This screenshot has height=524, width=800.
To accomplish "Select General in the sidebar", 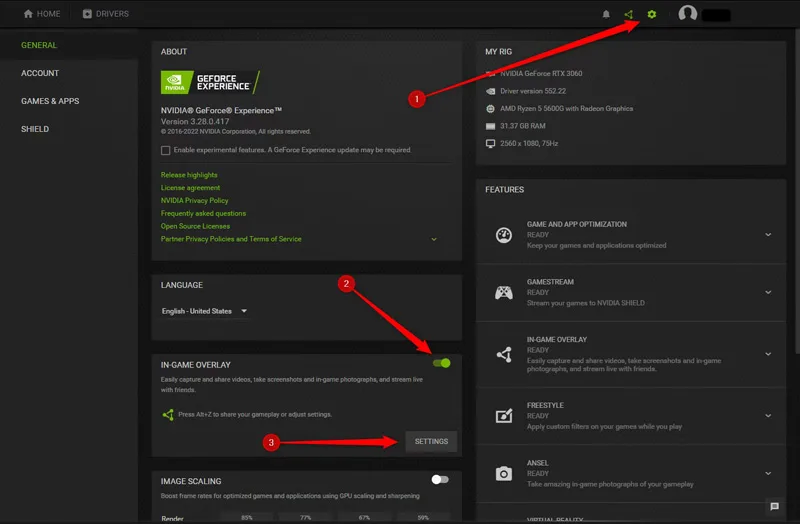I will pyautogui.click(x=39, y=45).
